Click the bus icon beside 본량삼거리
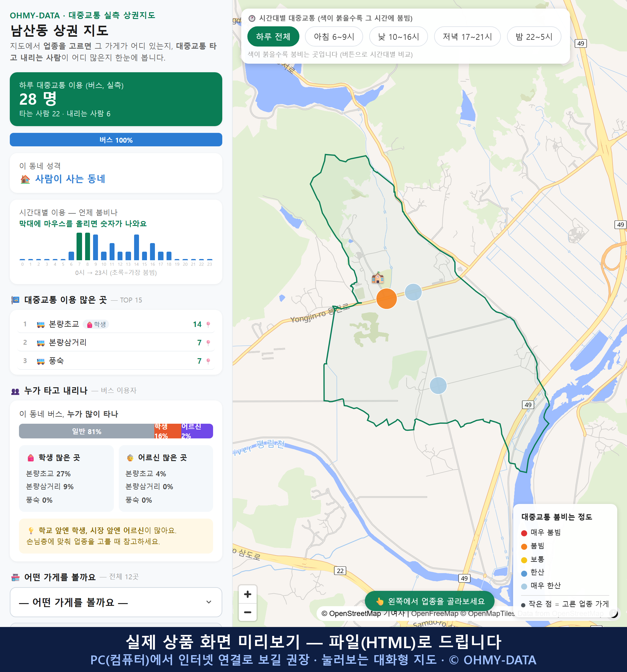The image size is (627, 672). click(40, 343)
